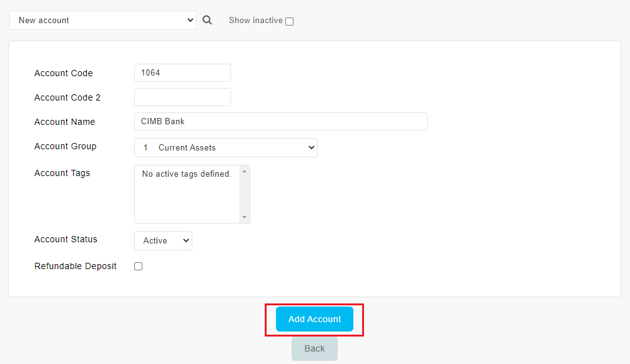This screenshot has height=364, width=630.
Task: Click the Account Group label
Action: click(x=66, y=146)
